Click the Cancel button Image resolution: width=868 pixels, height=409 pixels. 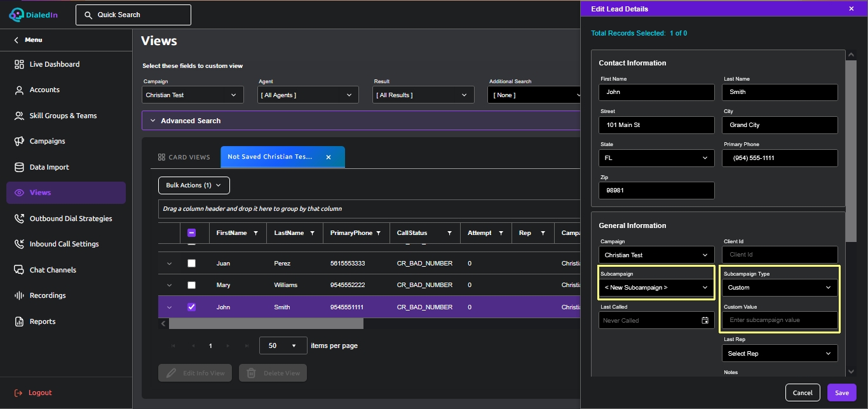point(803,392)
